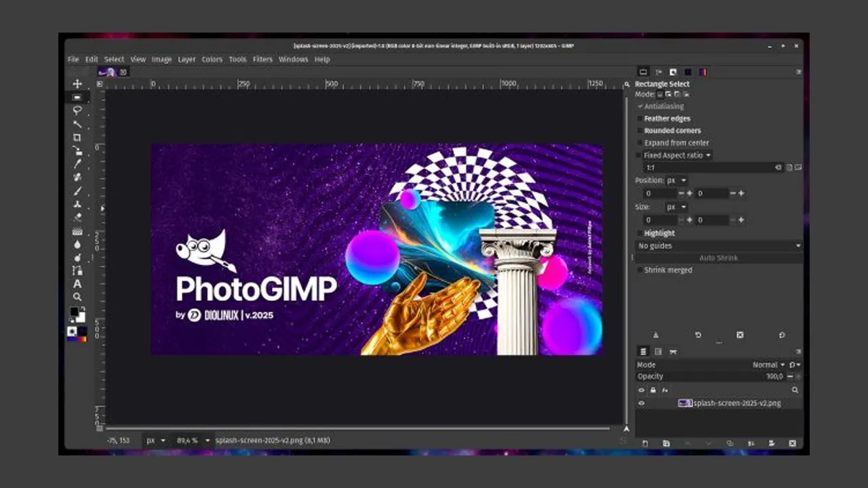Select the Zoom magnifier tool

coord(77,297)
